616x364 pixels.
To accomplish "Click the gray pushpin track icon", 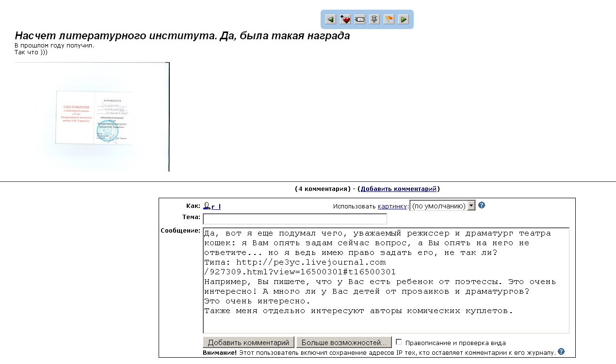I will [374, 19].
